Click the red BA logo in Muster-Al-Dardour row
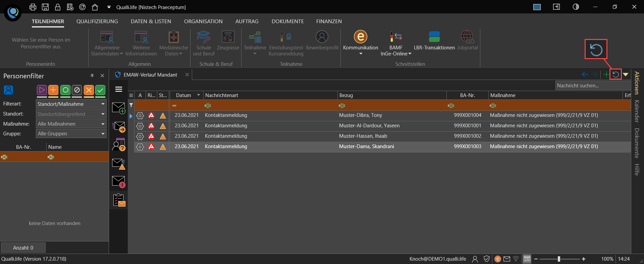Image resolution: width=644 pixels, height=264 pixels. 151,126
